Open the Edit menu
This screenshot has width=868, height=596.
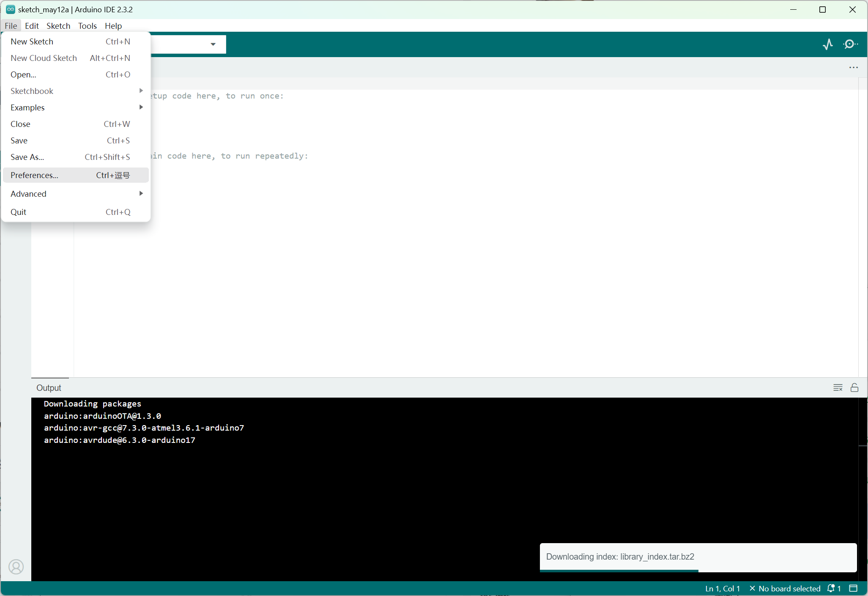pyautogui.click(x=32, y=26)
